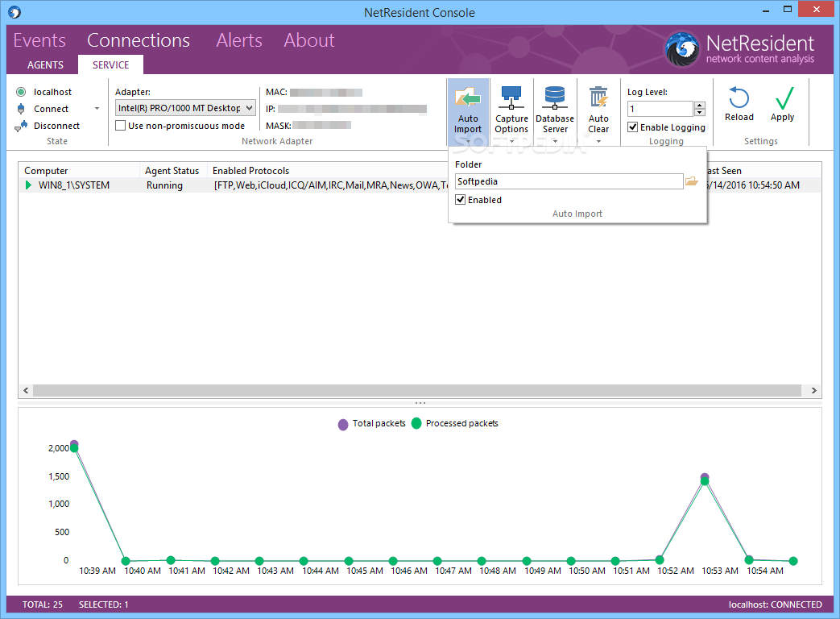This screenshot has width=840, height=619.
Task: Open the Alerts menu
Action: (239, 40)
